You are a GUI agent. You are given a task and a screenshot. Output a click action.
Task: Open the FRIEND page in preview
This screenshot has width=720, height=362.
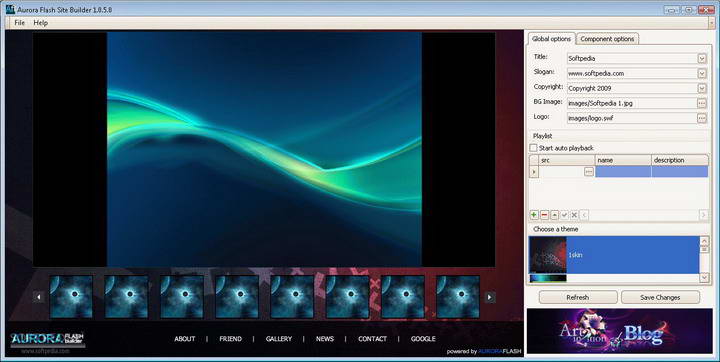(x=231, y=339)
